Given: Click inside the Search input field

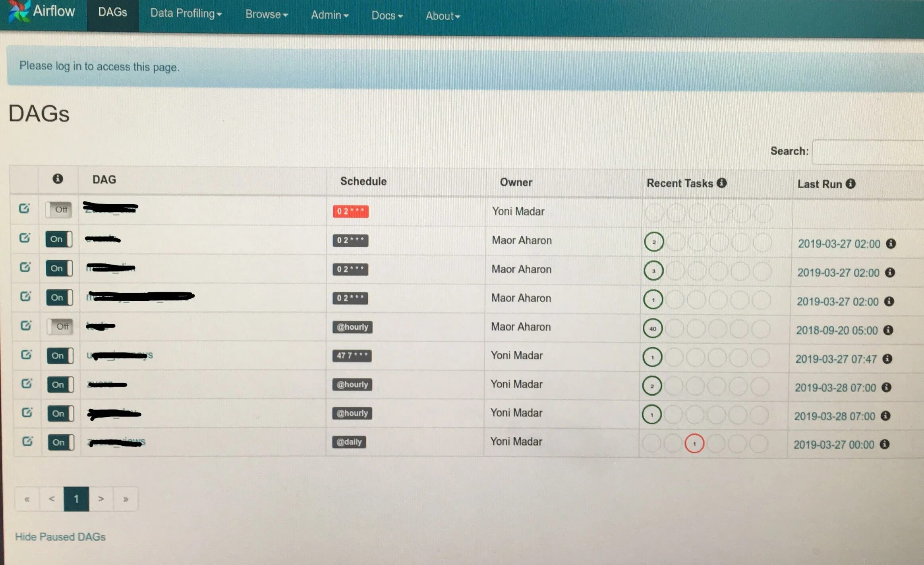Looking at the screenshot, I should [x=868, y=152].
